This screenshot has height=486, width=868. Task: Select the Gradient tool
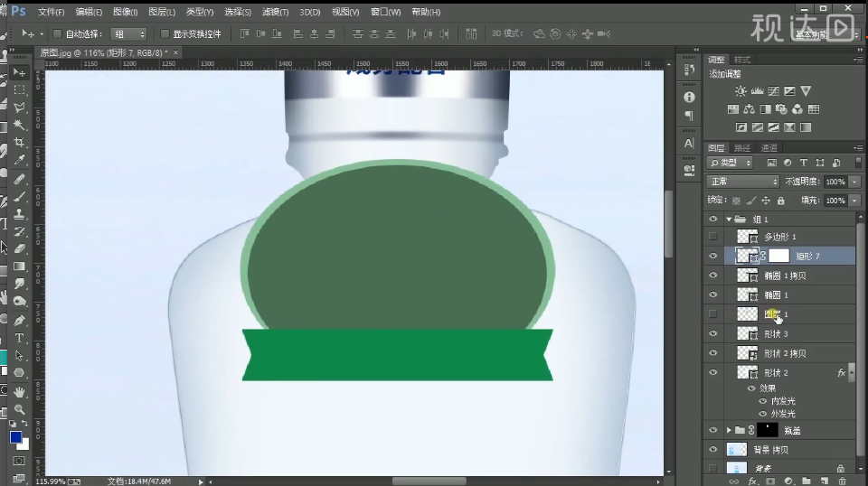click(x=19, y=266)
